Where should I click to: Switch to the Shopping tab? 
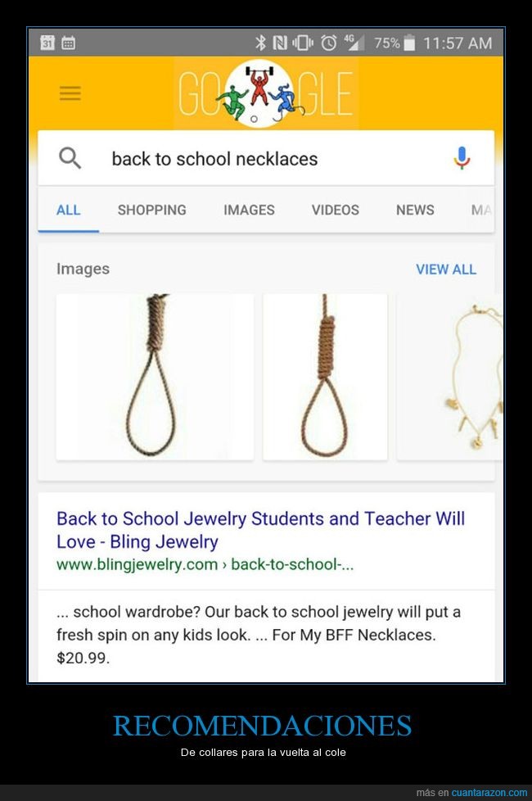coord(151,210)
